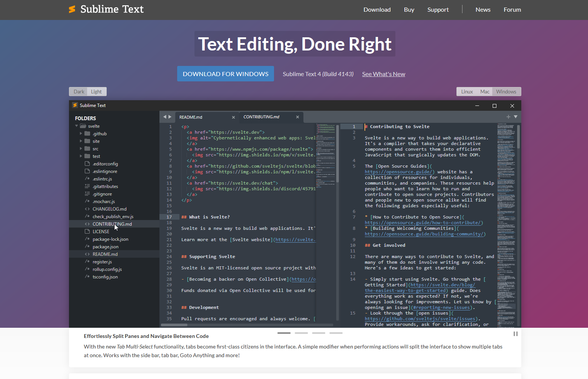Open the tab list dropdown arrow
The height and width of the screenshot is (379, 588).
click(516, 117)
